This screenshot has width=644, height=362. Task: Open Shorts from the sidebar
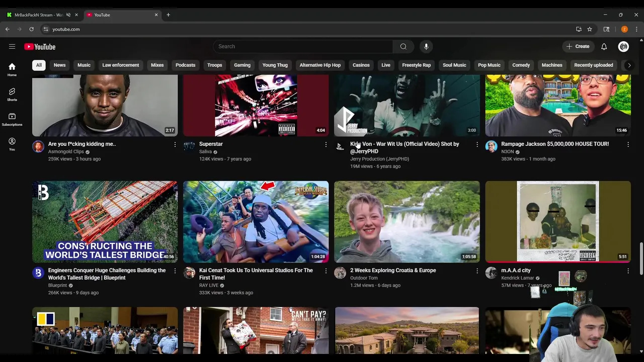12,94
